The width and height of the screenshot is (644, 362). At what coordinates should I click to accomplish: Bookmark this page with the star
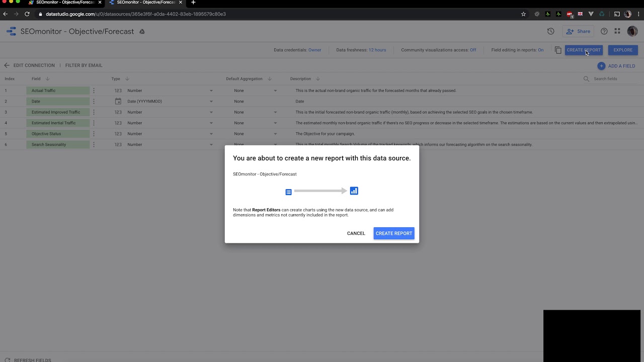tap(523, 14)
